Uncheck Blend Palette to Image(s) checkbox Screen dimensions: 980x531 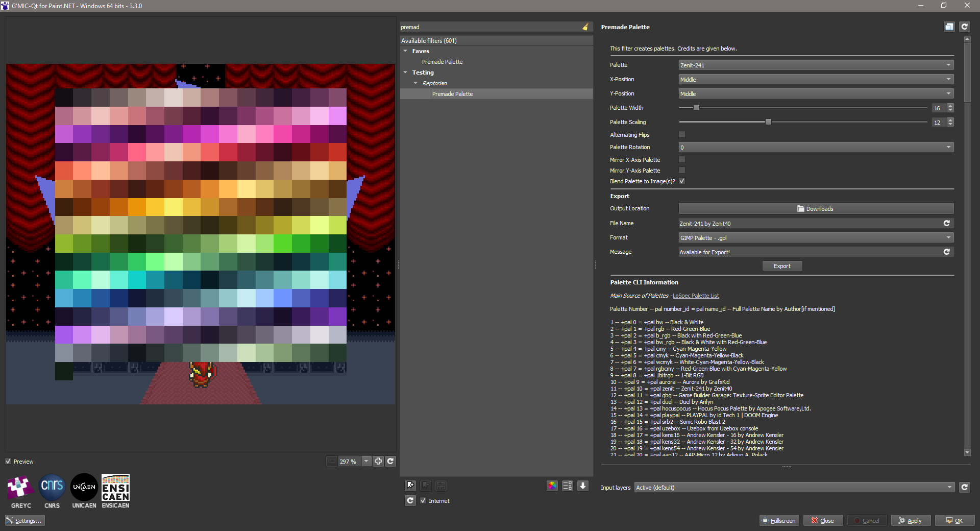point(682,181)
